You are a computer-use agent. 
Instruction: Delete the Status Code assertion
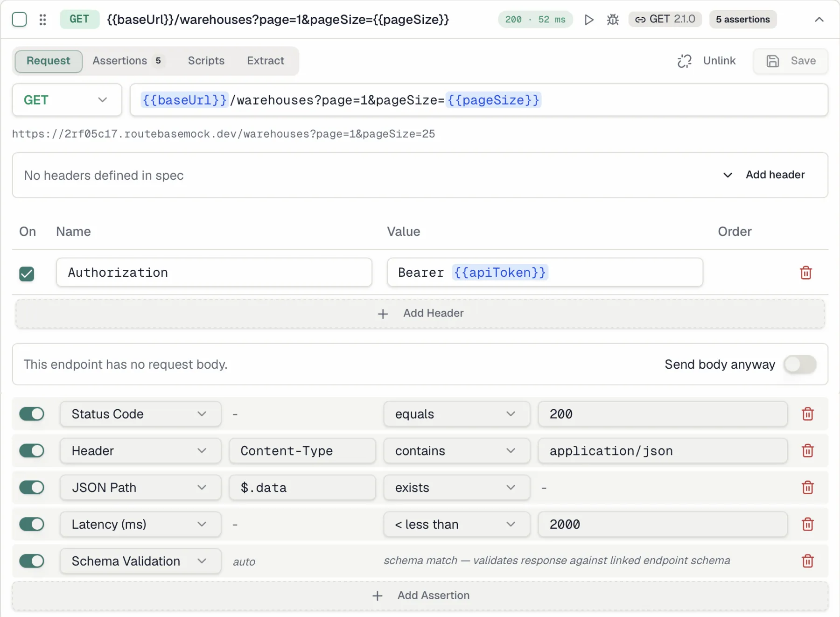click(x=807, y=414)
